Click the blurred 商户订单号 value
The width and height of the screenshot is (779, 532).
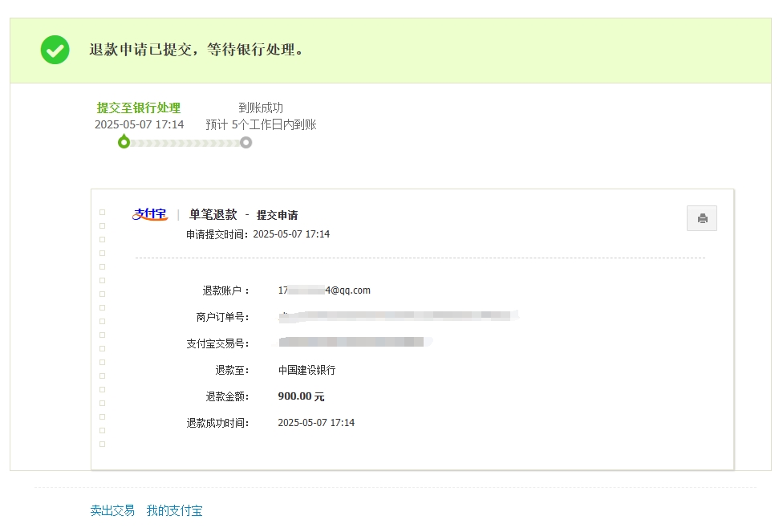pyautogui.click(x=399, y=316)
